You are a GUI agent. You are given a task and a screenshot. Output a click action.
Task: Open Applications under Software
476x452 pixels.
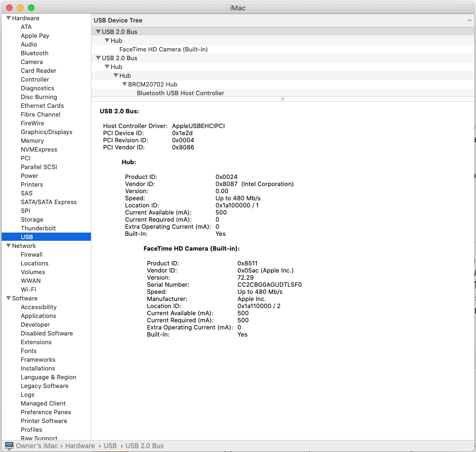coord(38,316)
